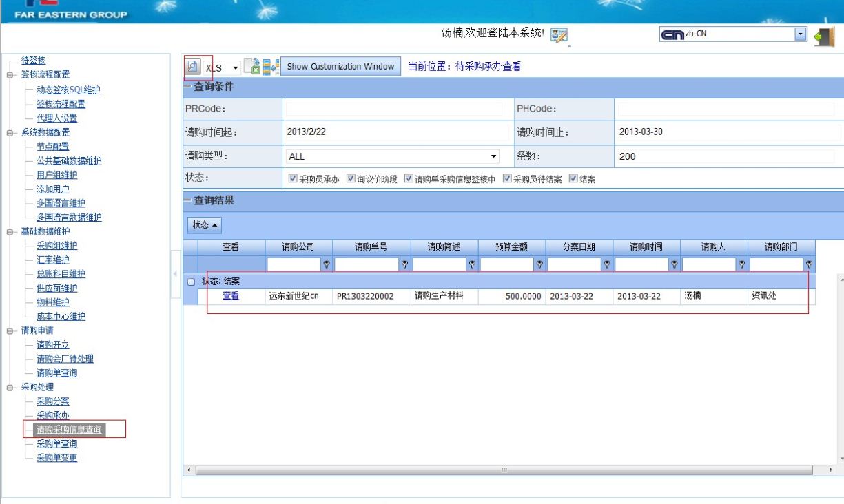Click the logout door icon

pos(824,36)
